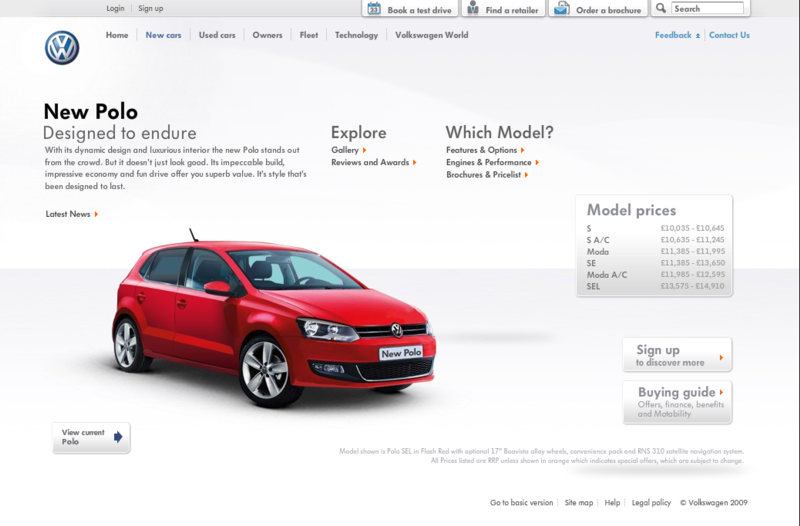The width and height of the screenshot is (800, 526).
Task: Click the orange arrow on the Sign up button
Action: tap(721, 358)
